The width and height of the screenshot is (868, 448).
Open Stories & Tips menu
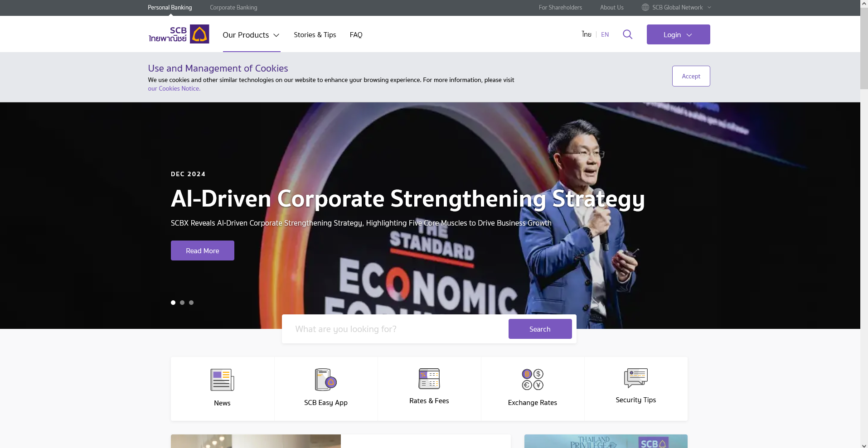click(315, 35)
